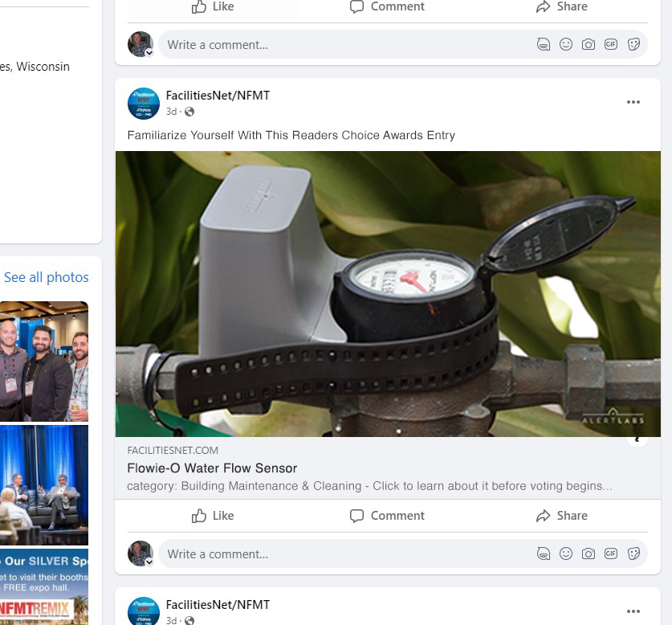Share the post above the Flowie-O post
672x625 pixels.
(x=561, y=7)
